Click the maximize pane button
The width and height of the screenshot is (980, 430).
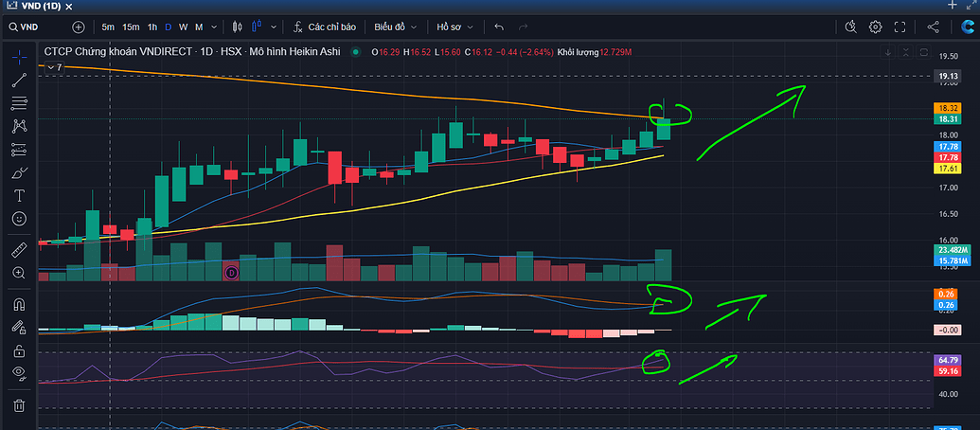(x=925, y=52)
